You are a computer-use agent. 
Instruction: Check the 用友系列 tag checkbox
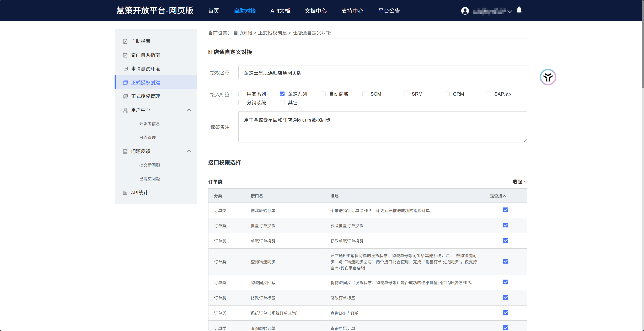coord(241,94)
